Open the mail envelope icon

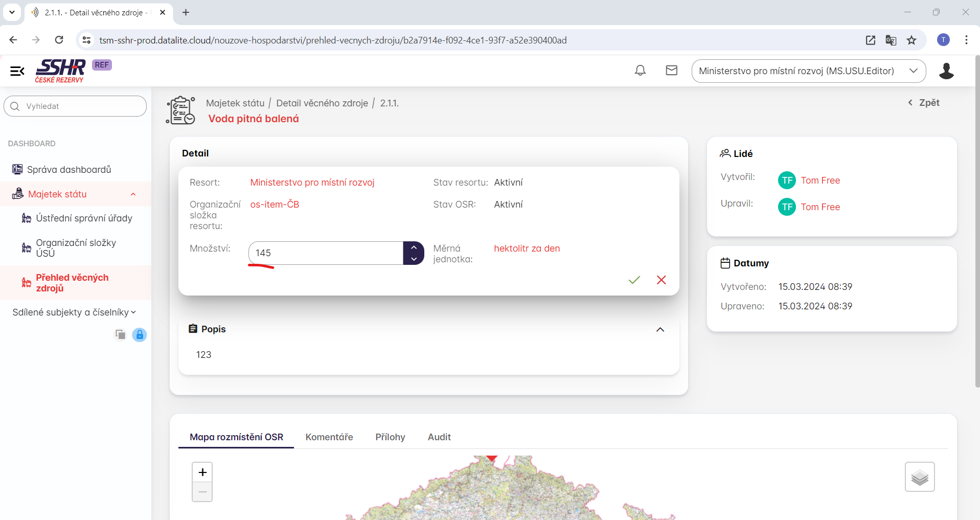tap(671, 71)
